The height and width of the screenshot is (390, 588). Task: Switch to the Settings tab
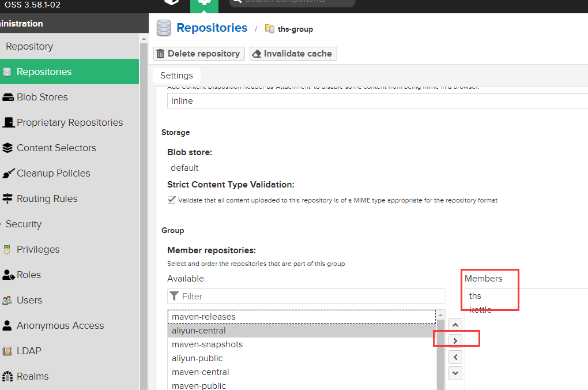176,76
